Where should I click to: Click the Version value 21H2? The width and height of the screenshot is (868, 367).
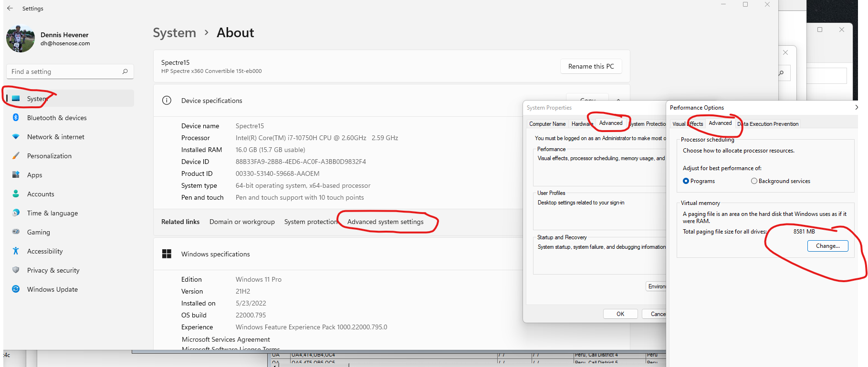pos(243,291)
